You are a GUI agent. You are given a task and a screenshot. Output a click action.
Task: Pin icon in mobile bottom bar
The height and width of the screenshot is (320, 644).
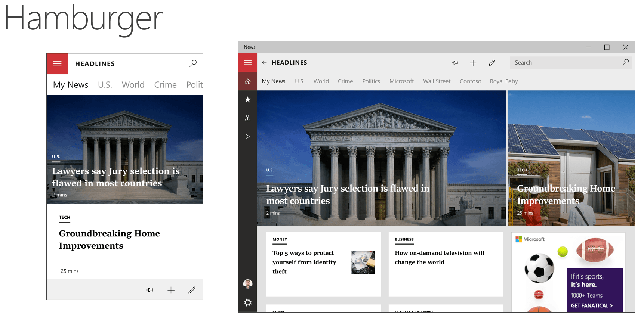point(150,290)
